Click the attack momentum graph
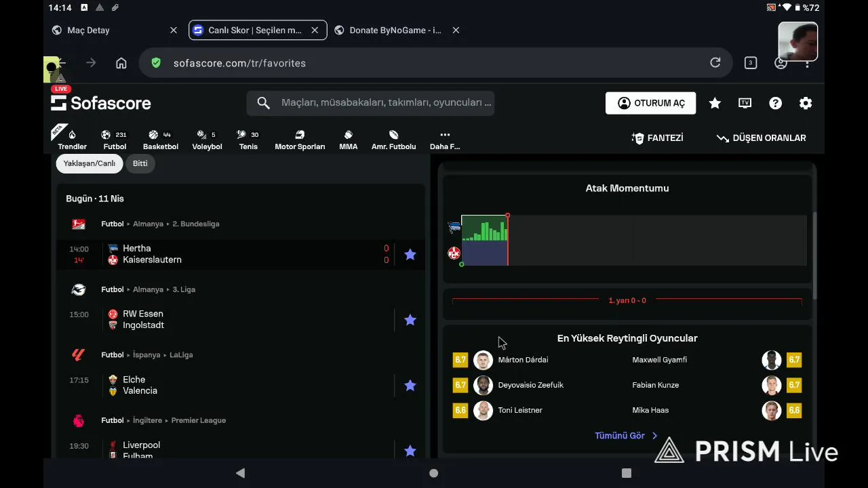Viewport: 868px width, 488px height. tap(634, 241)
